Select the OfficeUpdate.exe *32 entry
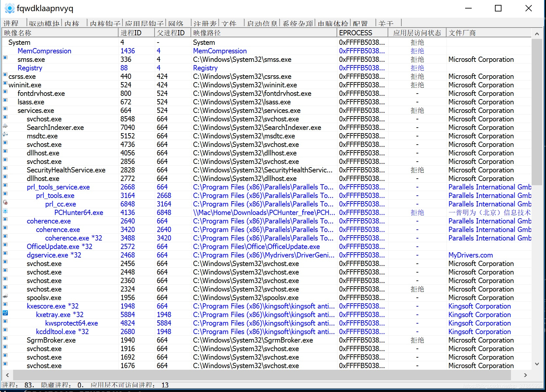Image resolution: width=546 pixels, height=392 pixels. pos(60,247)
